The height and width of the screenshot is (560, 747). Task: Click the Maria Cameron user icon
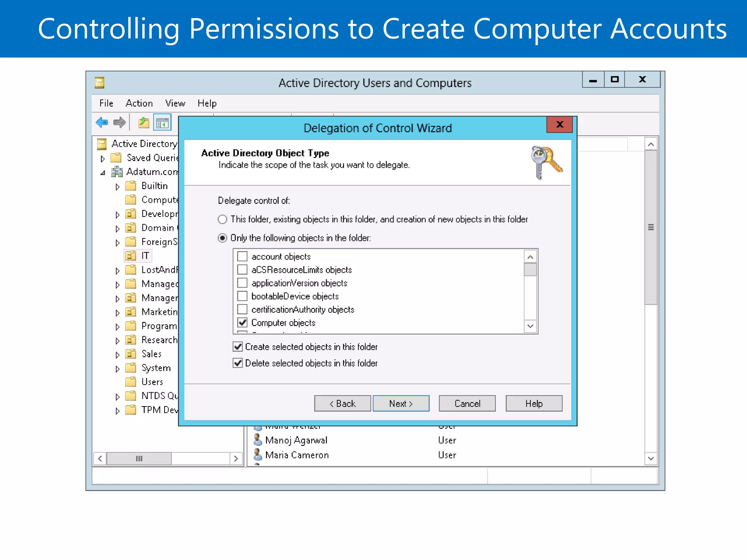(258, 454)
